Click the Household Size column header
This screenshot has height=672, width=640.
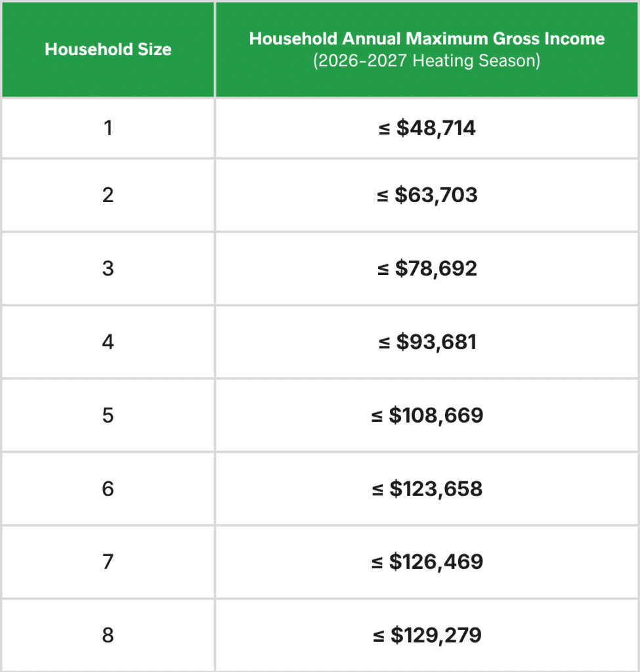click(x=108, y=49)
